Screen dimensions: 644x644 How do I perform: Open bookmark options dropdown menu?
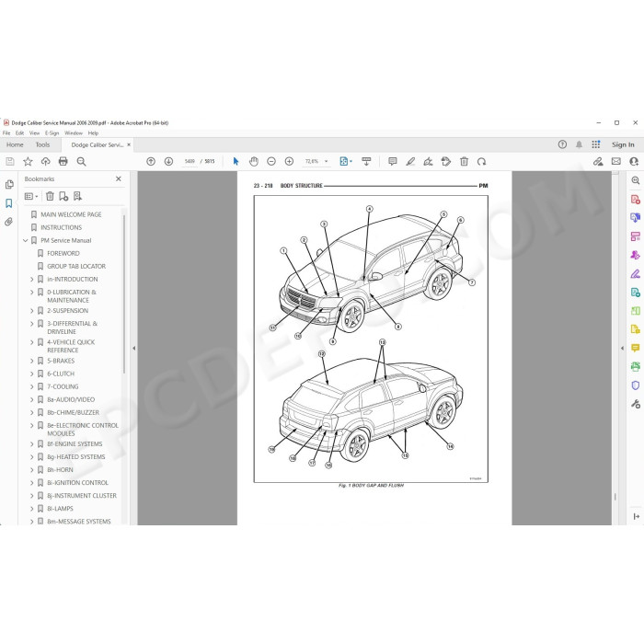(31, 196)
